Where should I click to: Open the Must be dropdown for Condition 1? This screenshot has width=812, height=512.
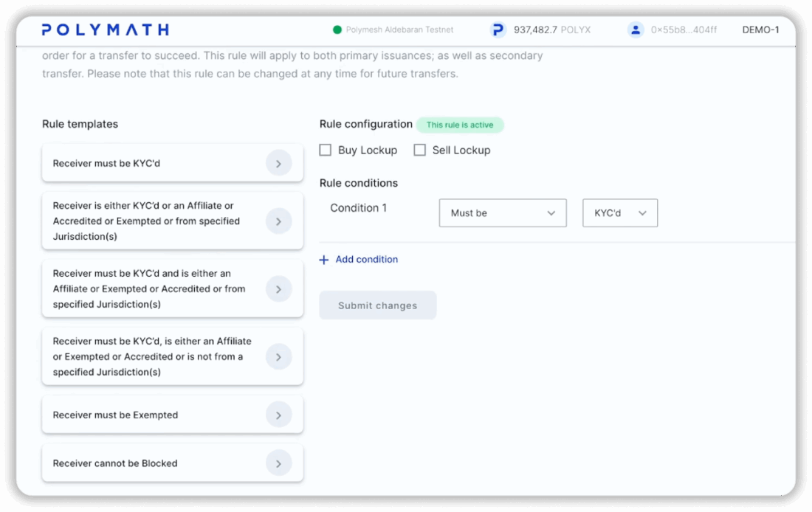coord(503,212)
